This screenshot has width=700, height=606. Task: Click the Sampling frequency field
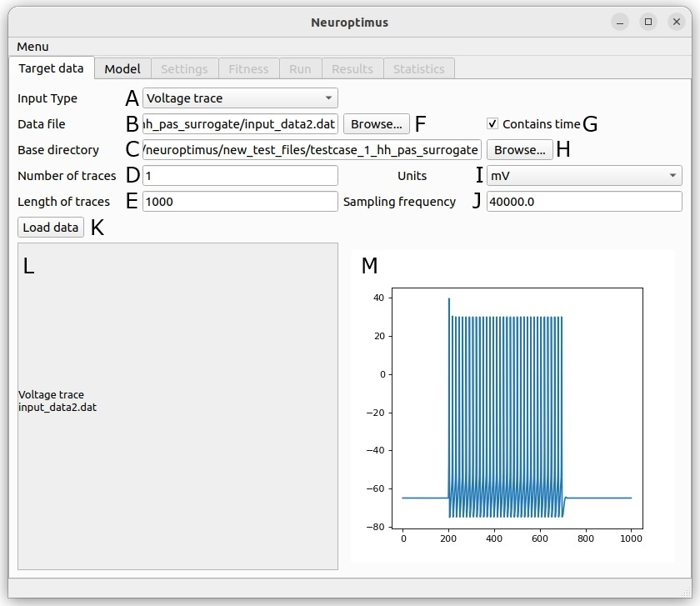point(584,202)
